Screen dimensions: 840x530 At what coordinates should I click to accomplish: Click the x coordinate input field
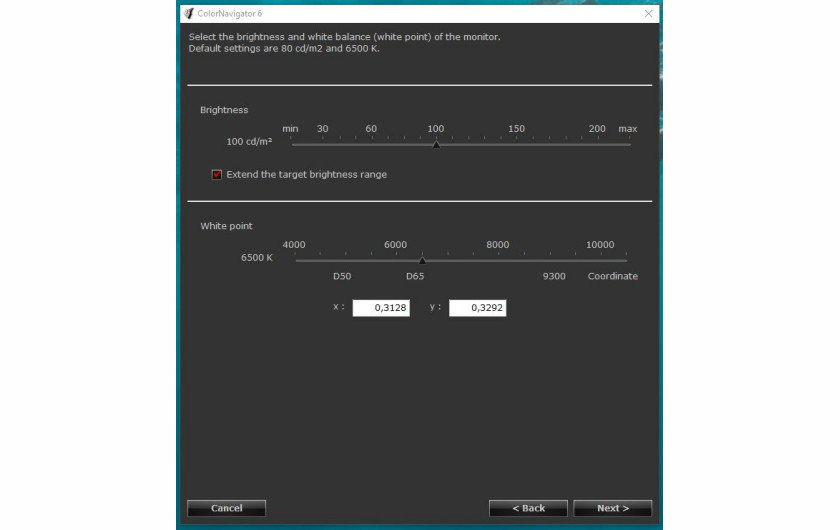tap(381, 308)
